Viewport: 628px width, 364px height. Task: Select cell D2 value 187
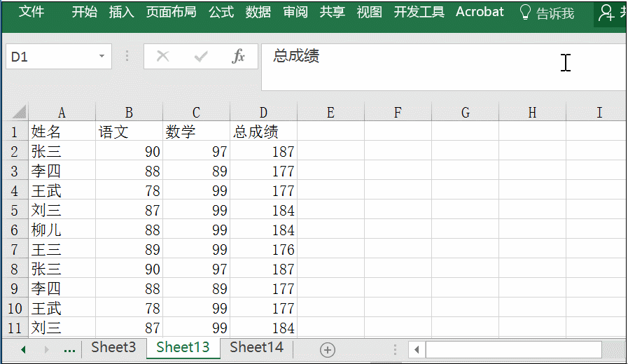pyautogui.click(x=263, y=151)
